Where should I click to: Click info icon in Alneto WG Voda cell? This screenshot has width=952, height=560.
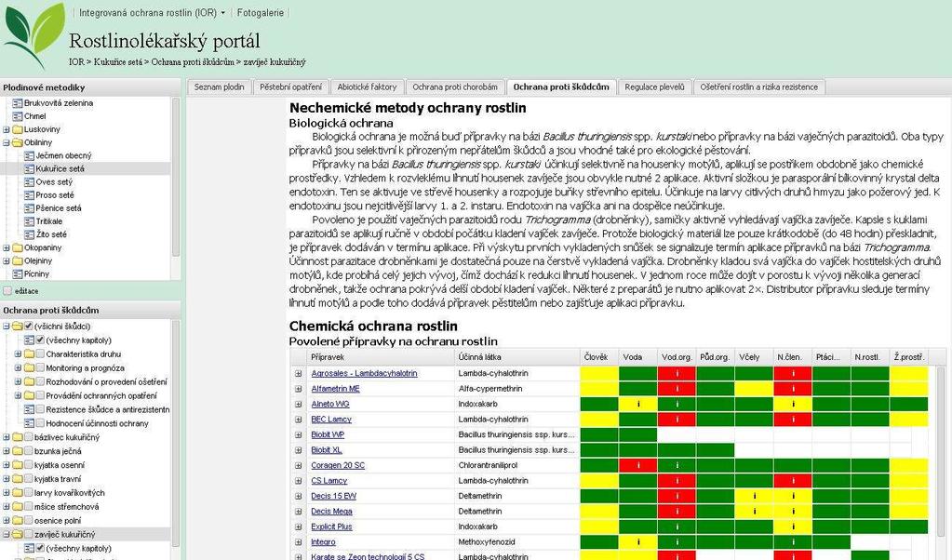point(638,404)
